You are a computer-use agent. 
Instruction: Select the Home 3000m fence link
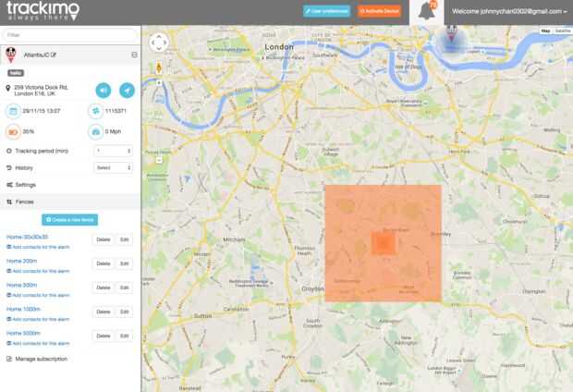pos(23,334)
